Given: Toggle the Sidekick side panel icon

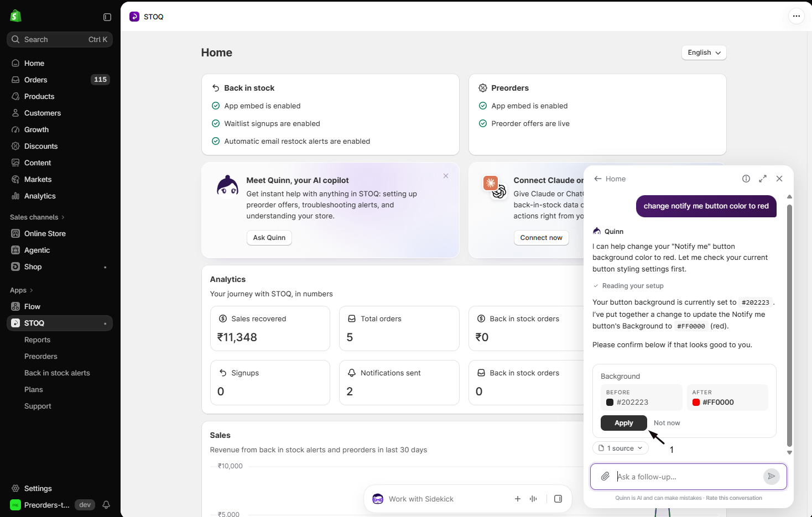Looking at the screenshot, I should (x=558, y=499).
